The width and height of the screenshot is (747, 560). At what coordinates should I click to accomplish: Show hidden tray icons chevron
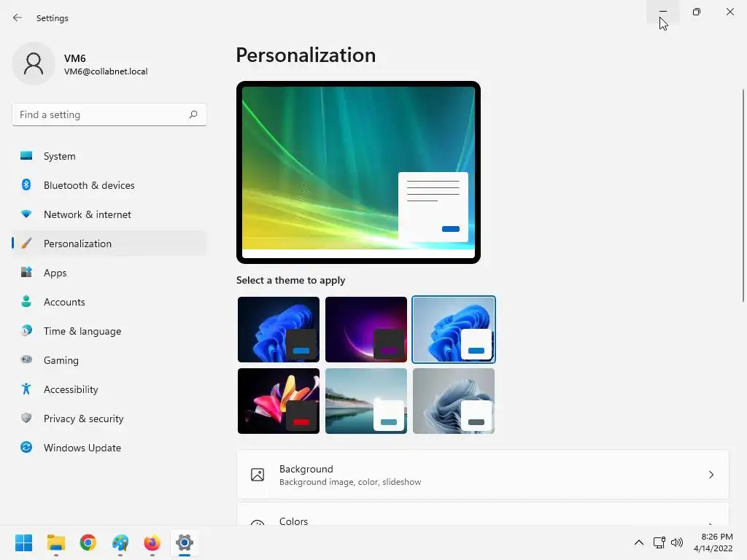coord(639,542)
